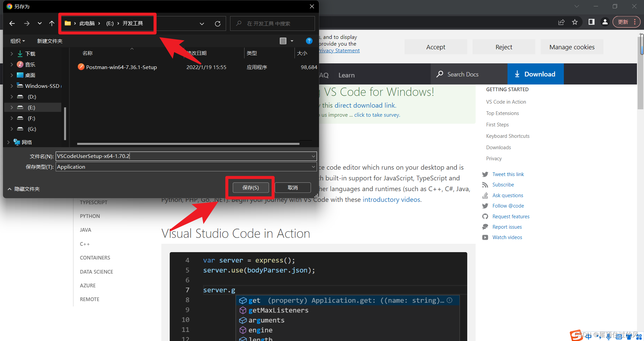Open Manage cookies on the page
The image size is (644, 341).
[572, 47]
